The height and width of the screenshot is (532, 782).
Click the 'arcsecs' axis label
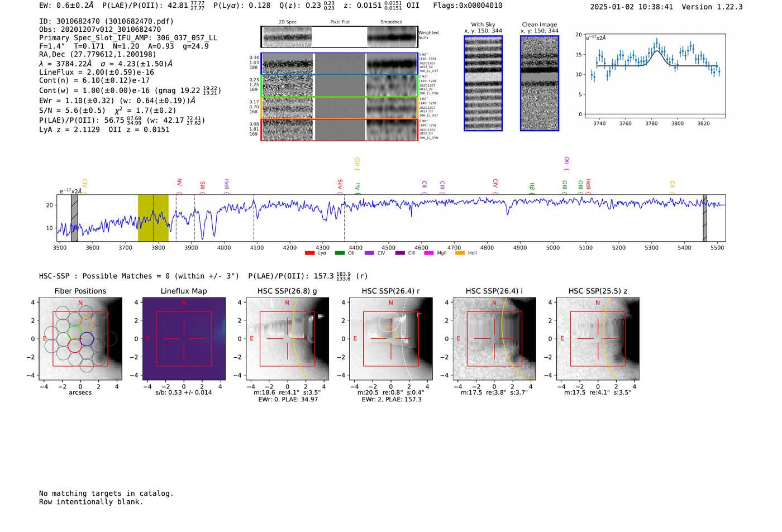(x=80, y=392)
